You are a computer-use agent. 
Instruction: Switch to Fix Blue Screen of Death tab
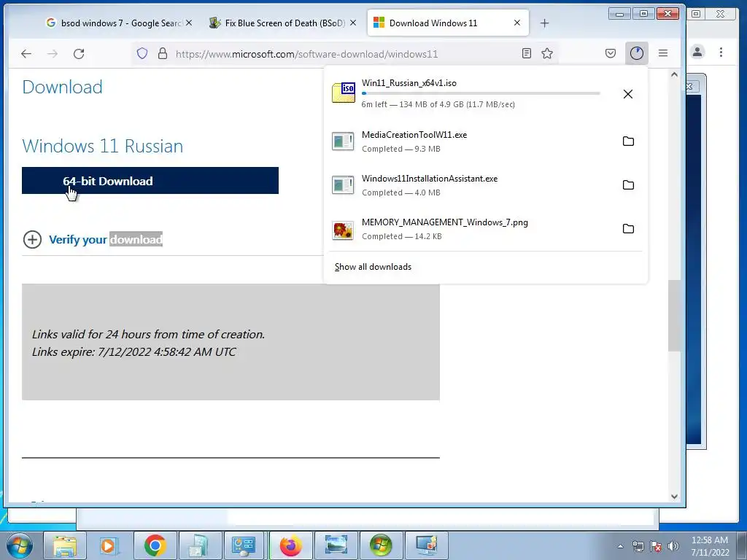point(283,23)
